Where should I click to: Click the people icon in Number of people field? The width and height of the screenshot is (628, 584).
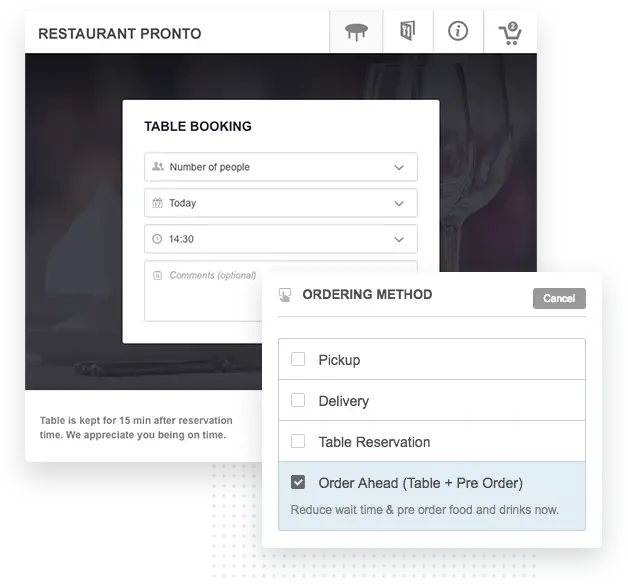coord(158,166)
